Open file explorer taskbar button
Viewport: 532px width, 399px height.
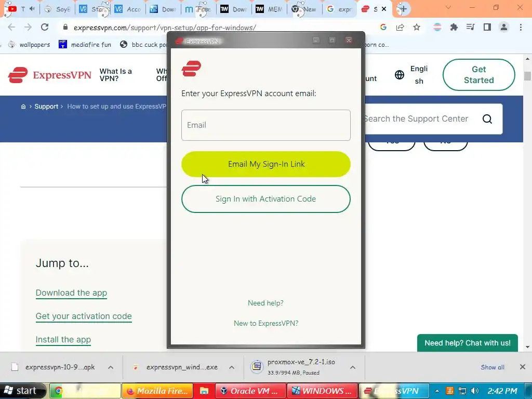pos(204,391)
